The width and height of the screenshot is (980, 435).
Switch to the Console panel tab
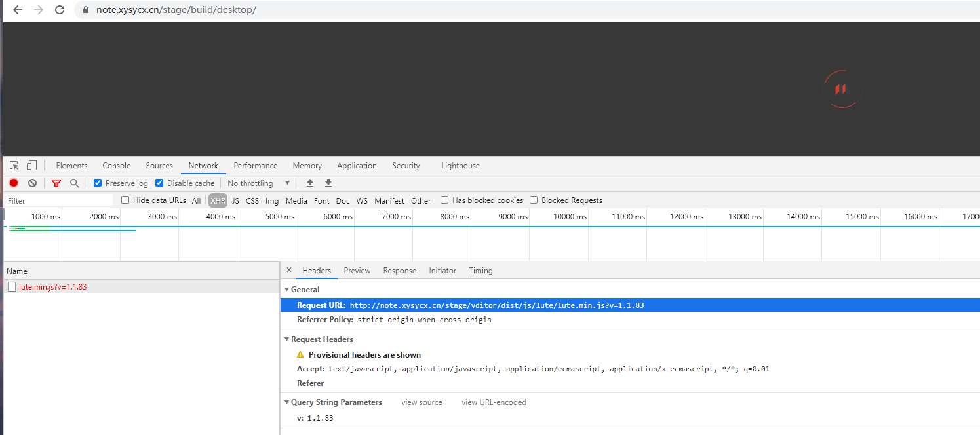click(116, 166)
